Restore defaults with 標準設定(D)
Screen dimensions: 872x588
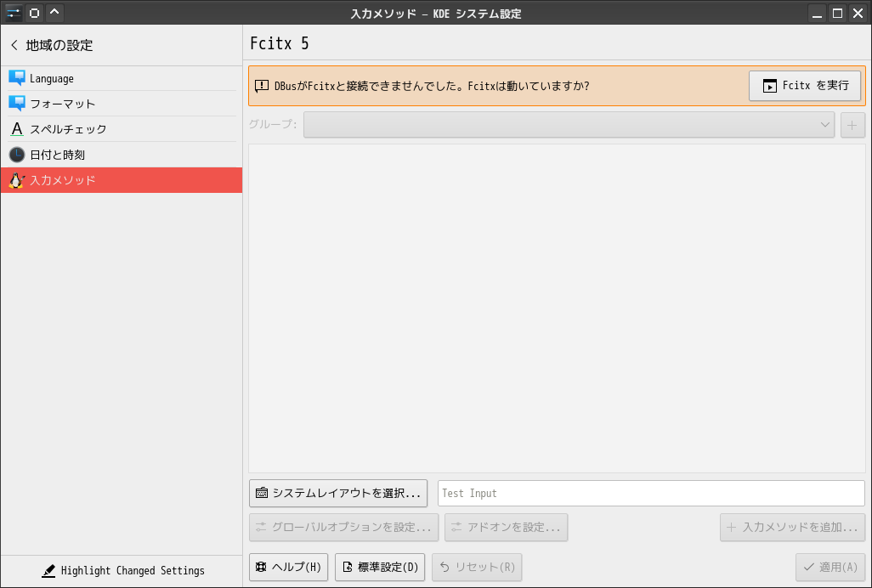point(380,567)
